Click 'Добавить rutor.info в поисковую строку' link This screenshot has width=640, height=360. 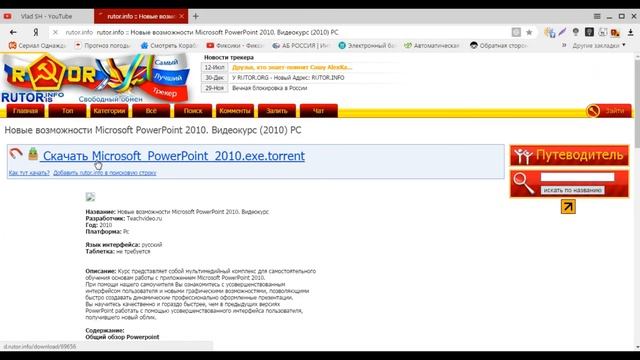pos(104,173)
